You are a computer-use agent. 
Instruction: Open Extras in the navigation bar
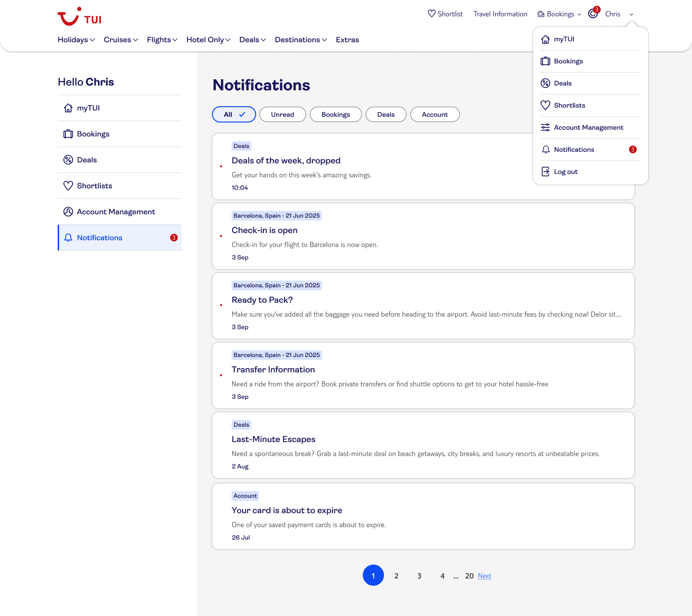(x=347, y=40)
